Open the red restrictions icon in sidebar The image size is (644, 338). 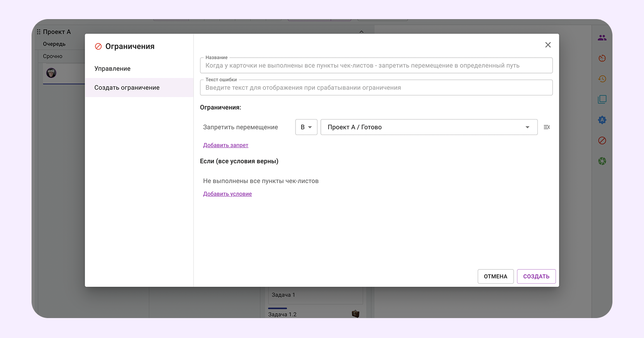click(602, 140)
